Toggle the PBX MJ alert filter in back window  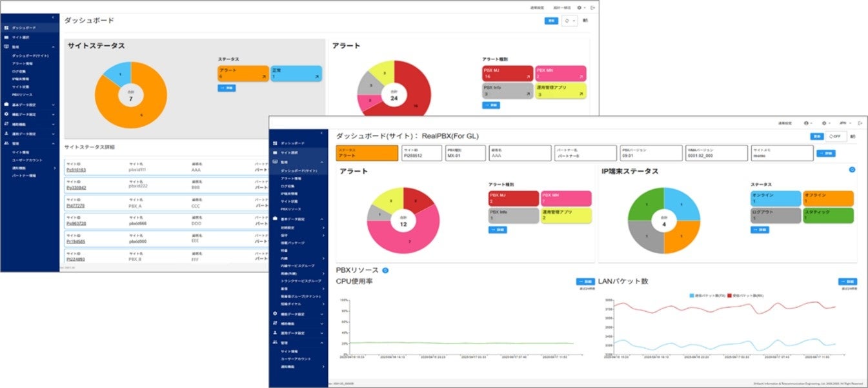[507, 73]
